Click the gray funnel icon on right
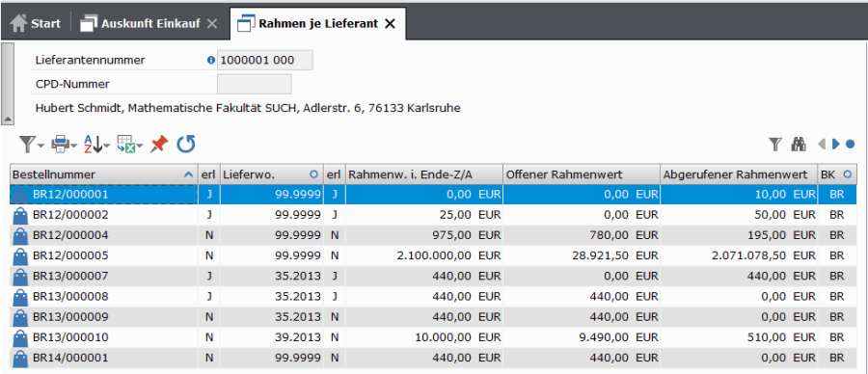868x374 pixels. 775,145
